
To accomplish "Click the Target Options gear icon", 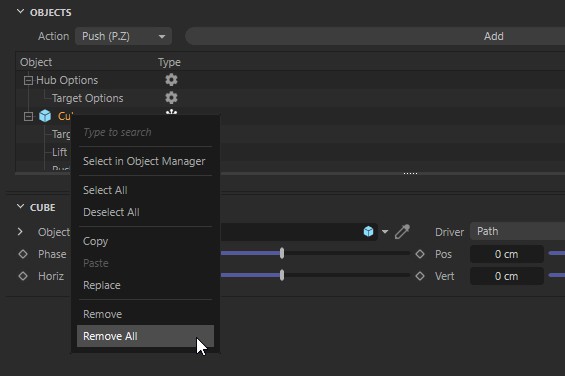I will click(x=171, y=98).
